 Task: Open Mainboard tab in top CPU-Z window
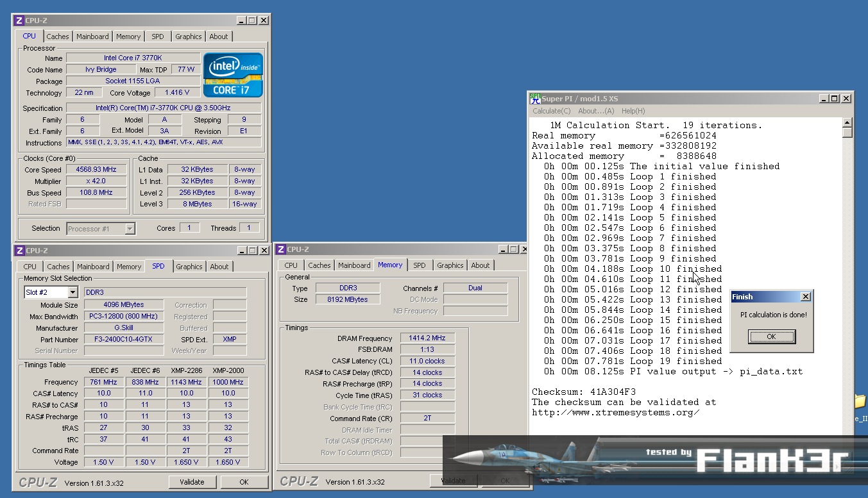(x=92, y=37)
